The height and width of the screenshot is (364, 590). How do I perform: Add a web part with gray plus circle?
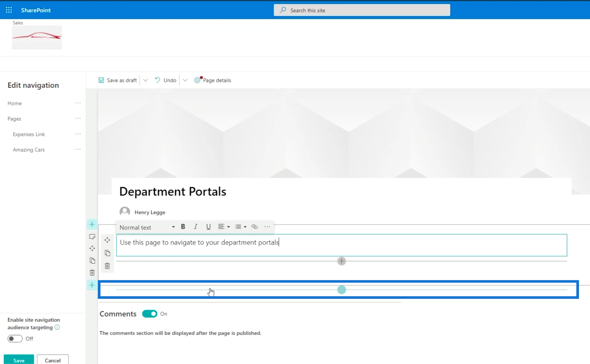341,261
